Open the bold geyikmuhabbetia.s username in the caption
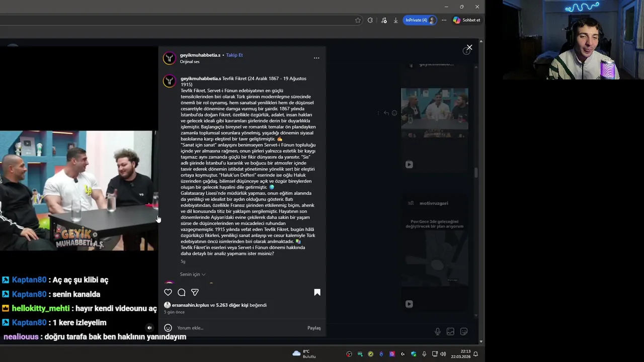Image resolution: width=644 pixels, height=362 pixels. pyautogui.click(x=201, y=78)
